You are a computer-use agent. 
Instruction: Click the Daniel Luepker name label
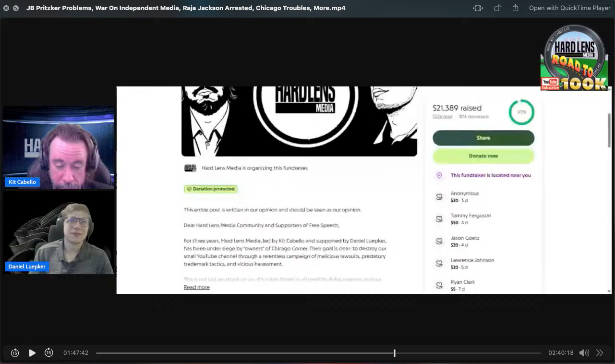pos(27,267)
